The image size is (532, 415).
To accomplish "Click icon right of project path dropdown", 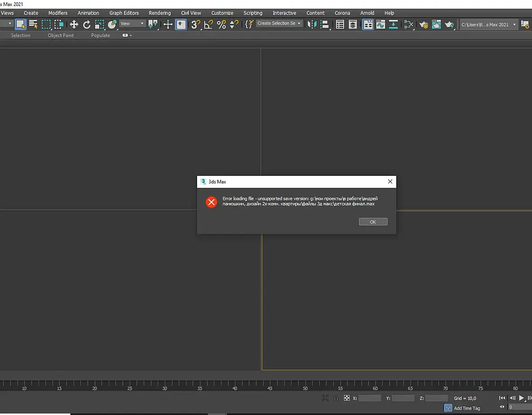I will click(x=525, y=24).
